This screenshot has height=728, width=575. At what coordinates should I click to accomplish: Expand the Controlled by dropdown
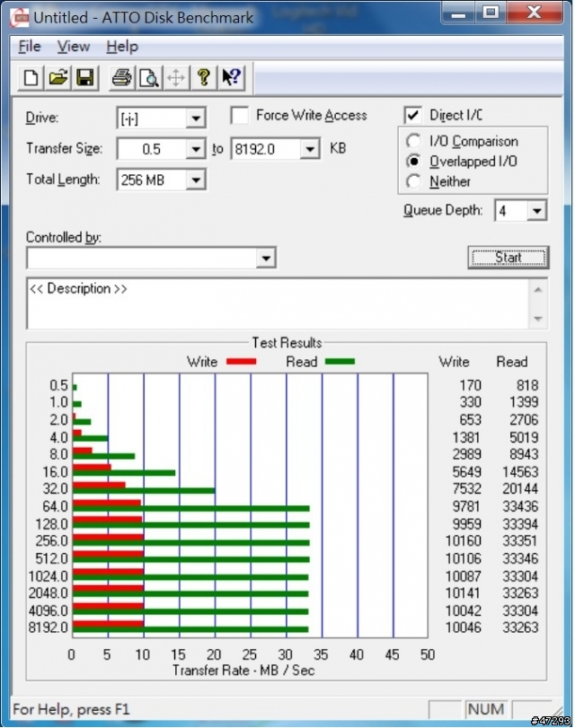(x=266, y=259)
